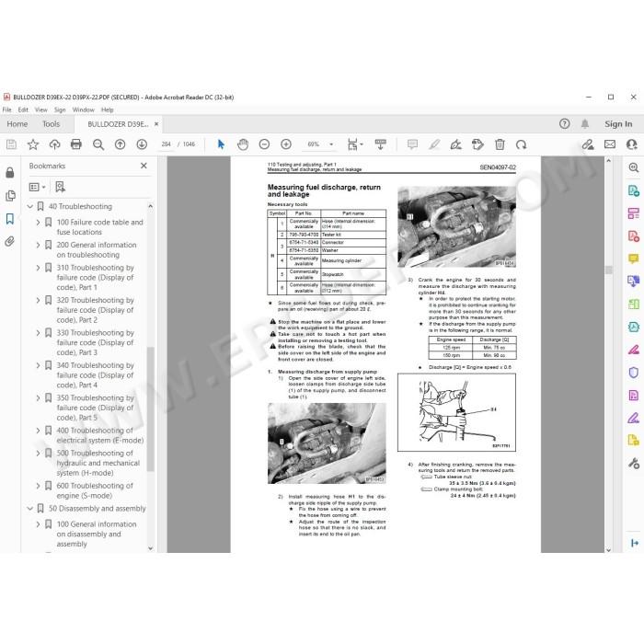
Task: Click the bookmarks panel scrollbar
Action: click(x=150, y=408)
